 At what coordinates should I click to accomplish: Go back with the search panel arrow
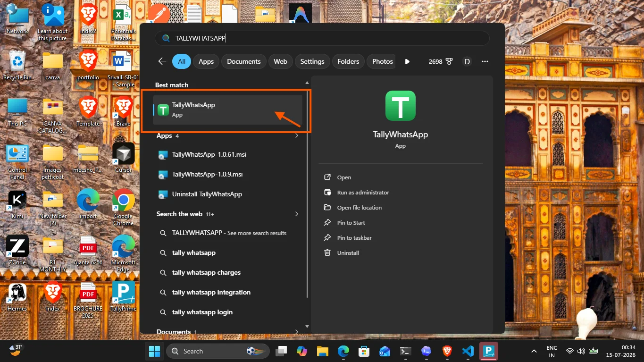162,61
